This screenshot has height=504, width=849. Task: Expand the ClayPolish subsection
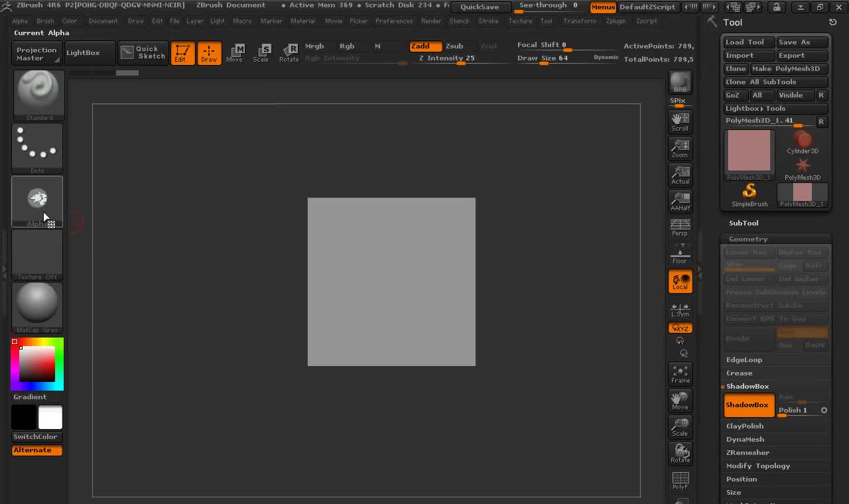pyautogui.click(x=745, y=426)
